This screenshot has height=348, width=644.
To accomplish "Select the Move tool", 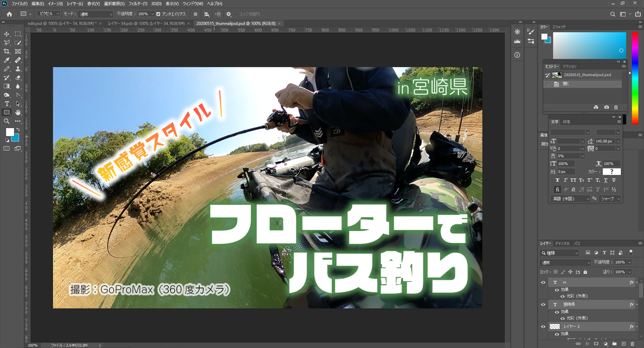I will tap(7, 34).
